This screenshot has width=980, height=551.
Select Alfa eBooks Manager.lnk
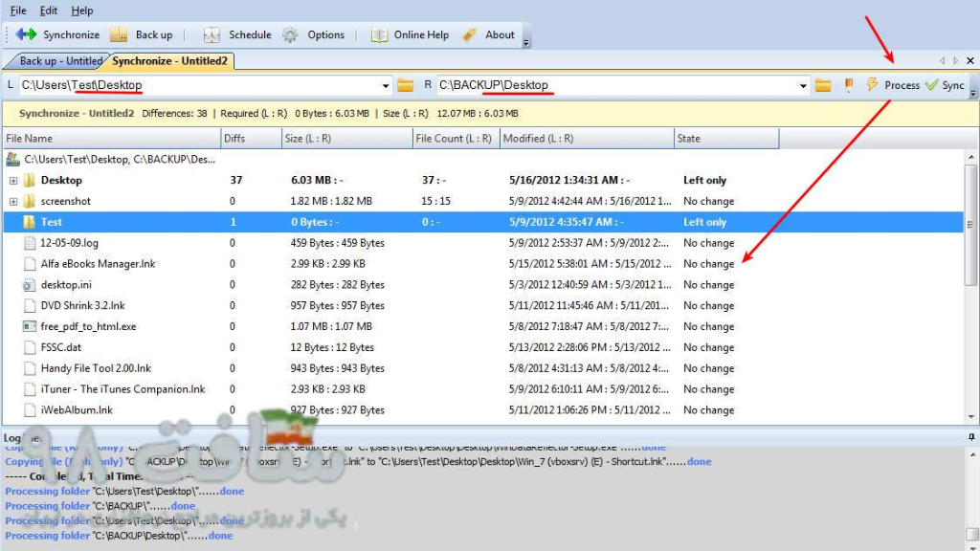click(x=99, y=264)
